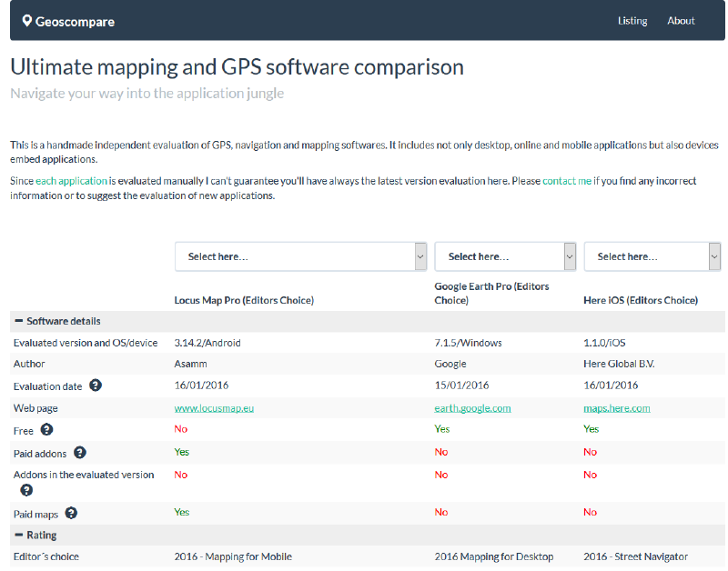This screenshot has height=571, width=728.
Task: Click the Yes value in Locus Paid maps row
Action: click(x=181, y=512)
